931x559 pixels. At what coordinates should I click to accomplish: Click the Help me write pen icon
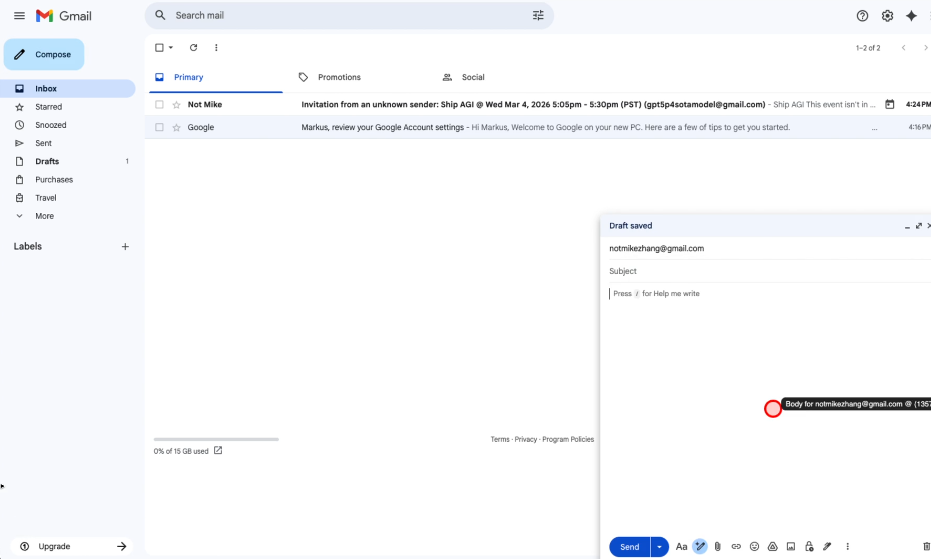700,547
